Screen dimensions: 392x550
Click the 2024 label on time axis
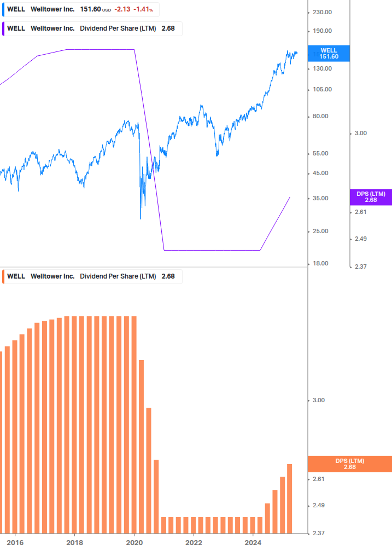[x=253, y=543]
